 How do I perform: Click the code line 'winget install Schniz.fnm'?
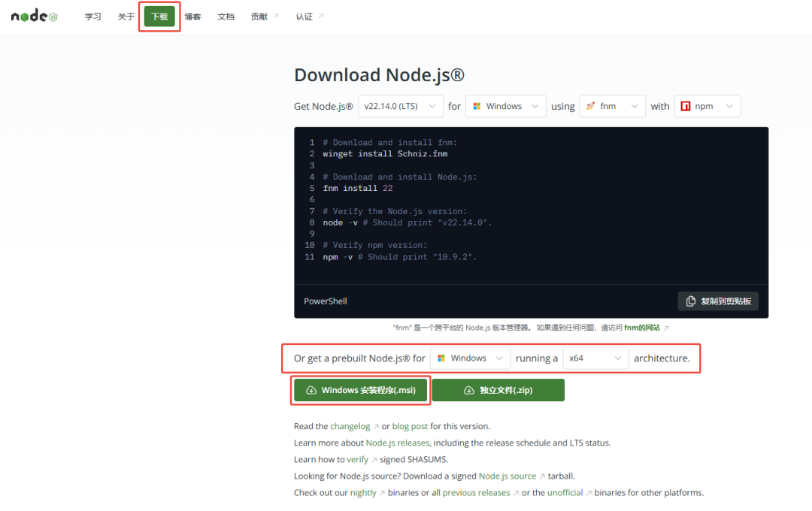click(385, 154)
